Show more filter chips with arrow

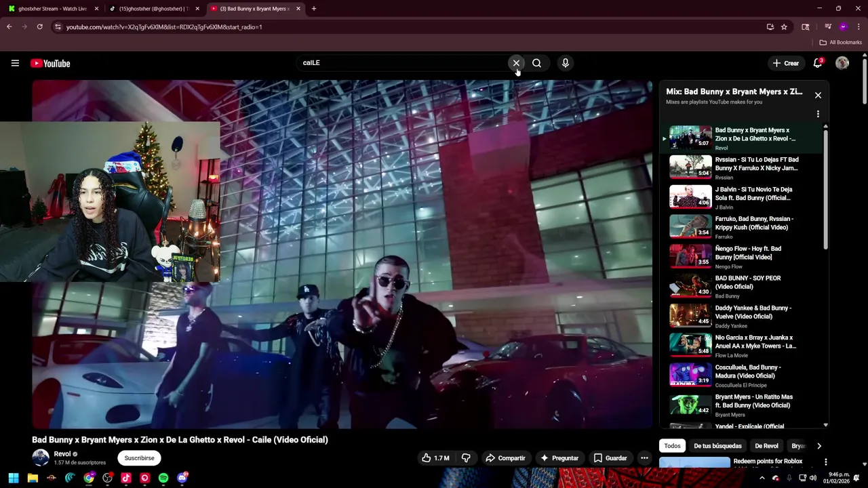tap(818, 446)
